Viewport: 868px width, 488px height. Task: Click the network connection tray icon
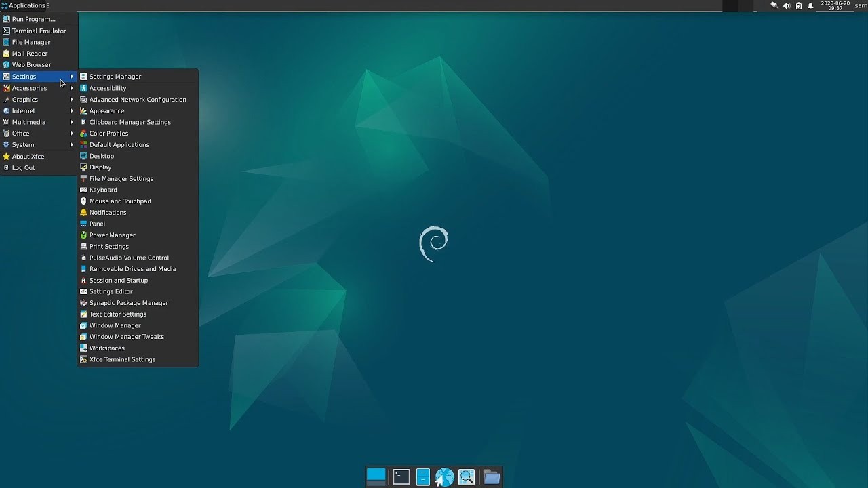tap(774, 5)
